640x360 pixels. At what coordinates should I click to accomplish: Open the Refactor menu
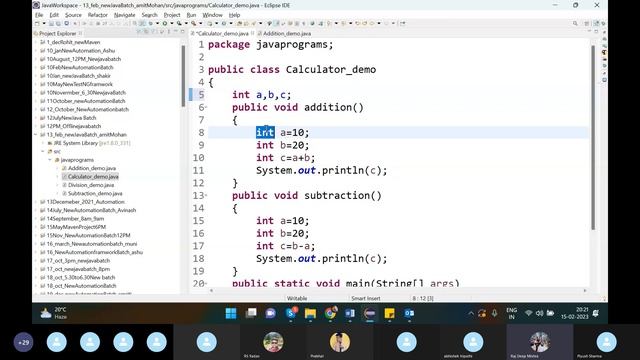(x=98, y=15)
